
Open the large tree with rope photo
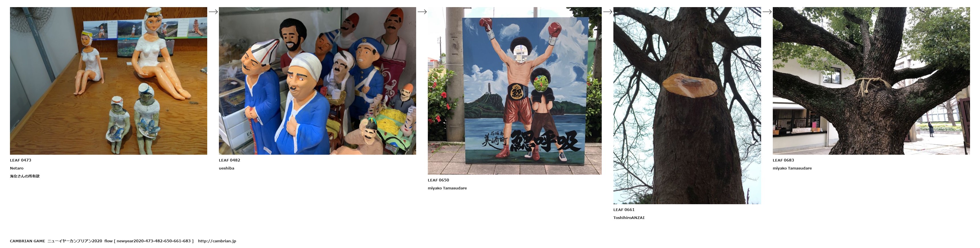click(x=871, y=81)
